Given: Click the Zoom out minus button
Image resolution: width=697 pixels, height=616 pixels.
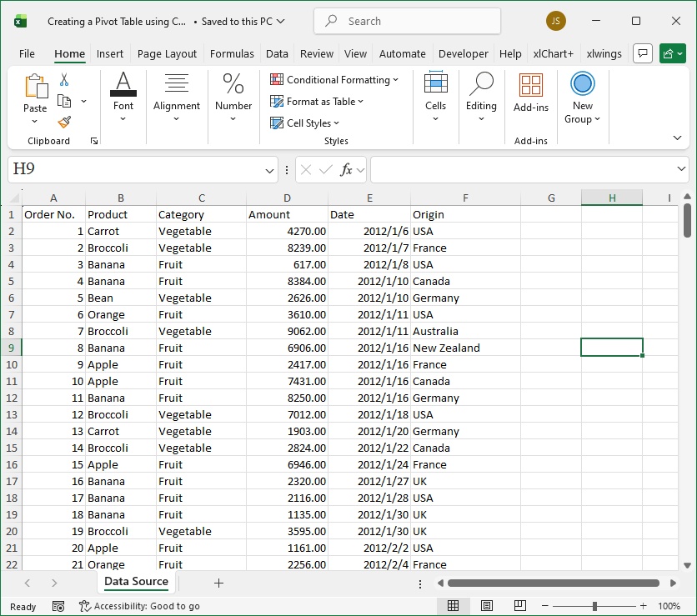Looking at the screenshot, I should (x=545, y=606).
